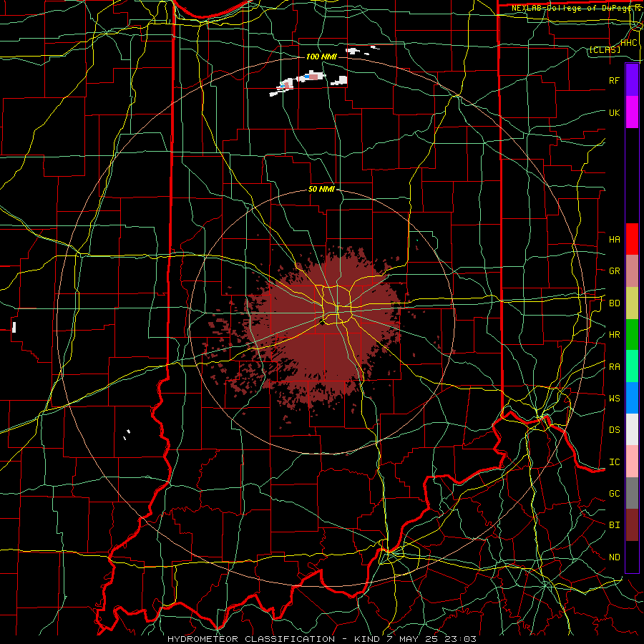Click the BI legend label
The height and width of the screenshot is (644, 644).
[614, 525]
